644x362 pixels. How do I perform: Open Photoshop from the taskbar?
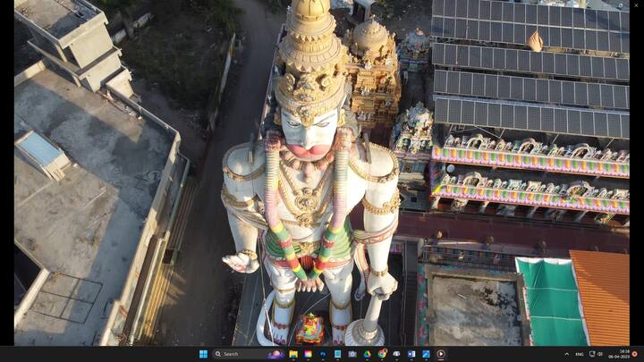point(323,354)
